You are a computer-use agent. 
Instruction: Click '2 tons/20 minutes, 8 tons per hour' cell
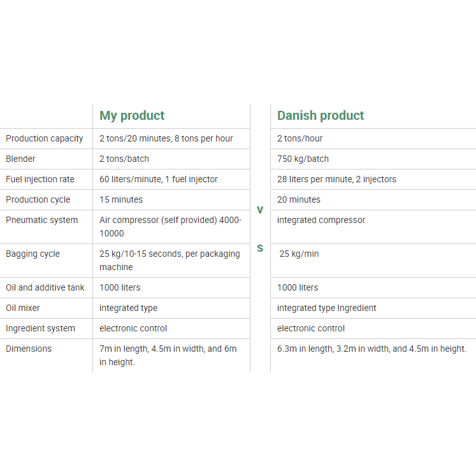click(x=166, y=138)
